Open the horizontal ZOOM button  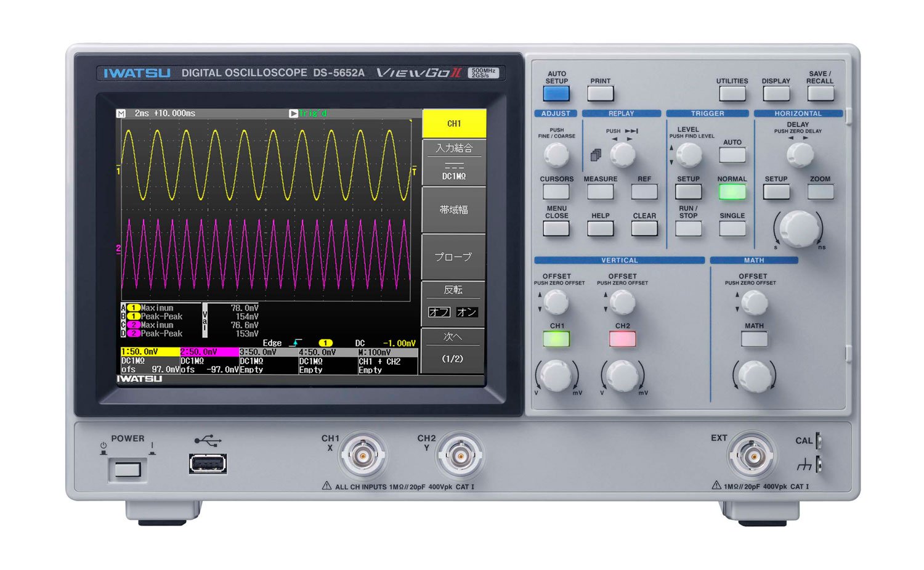[x=820, y=192]
